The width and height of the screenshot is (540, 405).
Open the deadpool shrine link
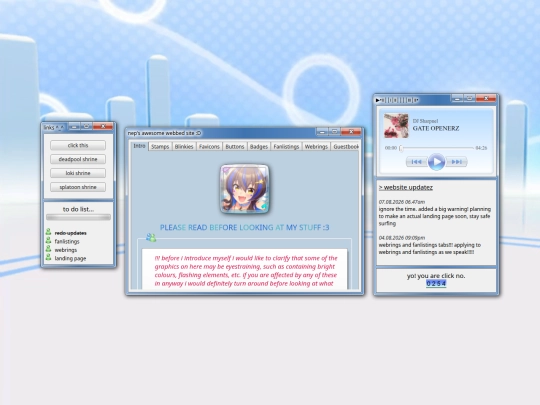click(78, 159)
